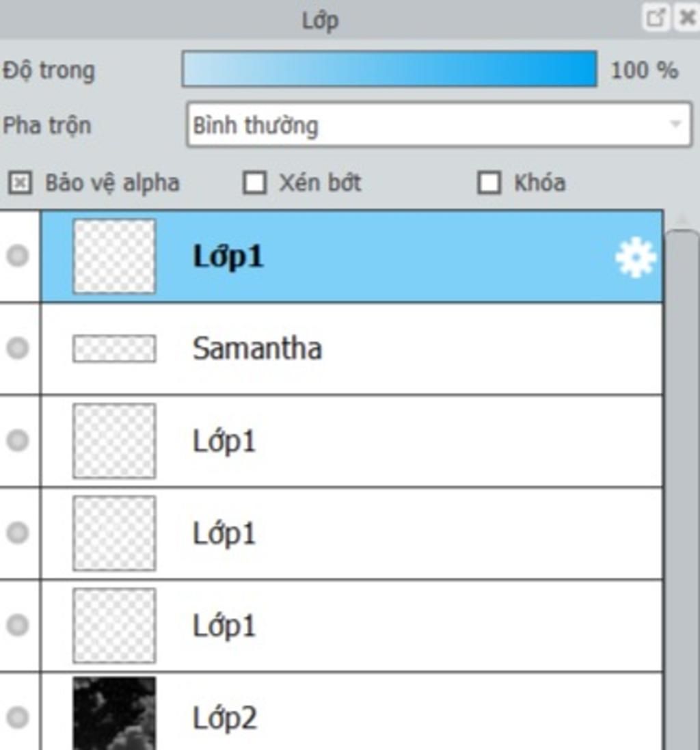Open the Pha trộn blend mode dropdown
This screenshot has height=750, width=700.
click(x=439, y=124)
